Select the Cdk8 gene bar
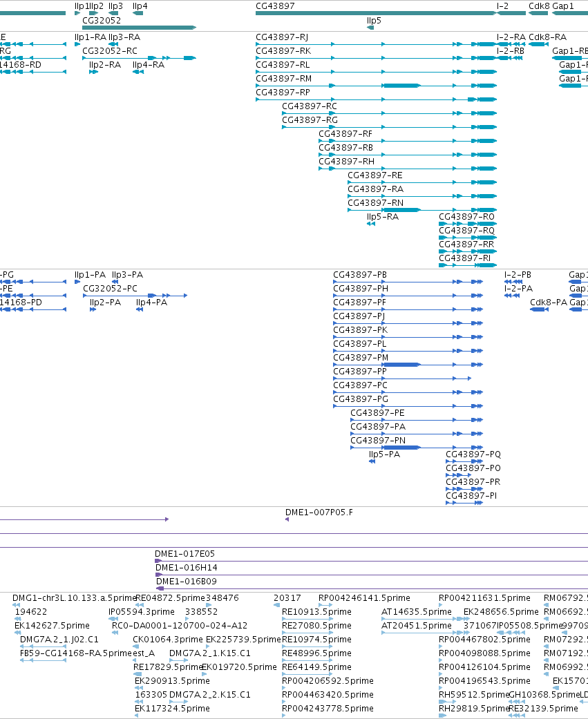This screenshot has height=719, width=588. [538, 13]
